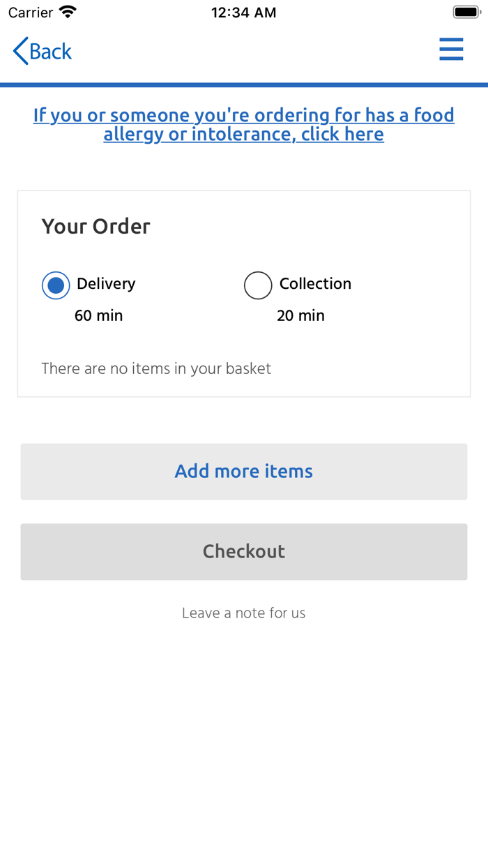Open the food allergy information link
488x868 pixels.
pos(244,124)
